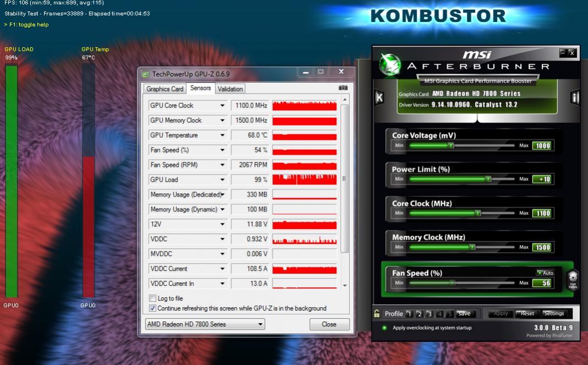This screenshot has width=588, height=365.
Task: Minimize the MSI Afterburner window
Action: pos(563,53)
